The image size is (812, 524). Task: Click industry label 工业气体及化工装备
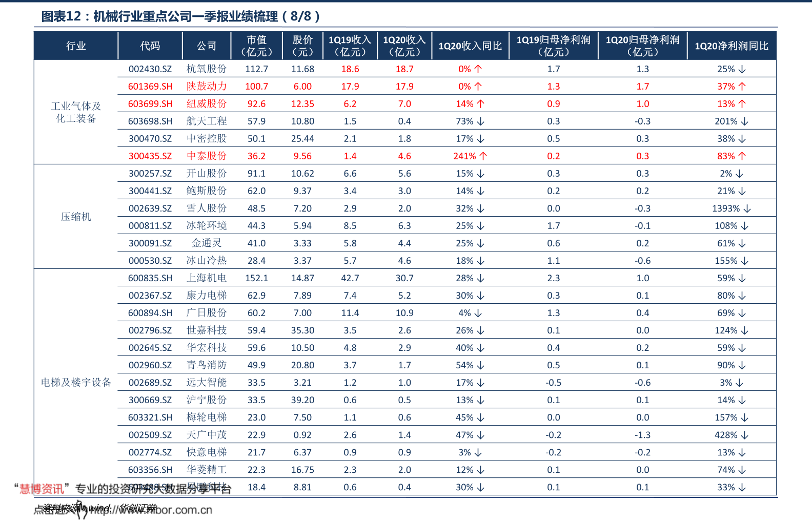76,112
